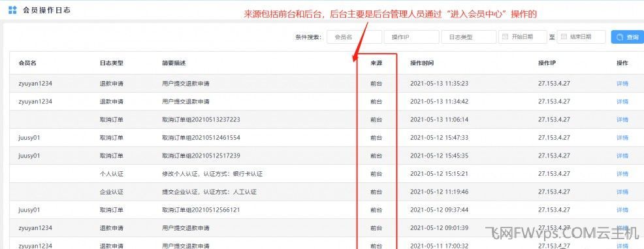The width and height of the screenshot is (644, 249).
Task: Select timestamp 2021-05-13 11:35:23
Action: [x=439, y=84]
